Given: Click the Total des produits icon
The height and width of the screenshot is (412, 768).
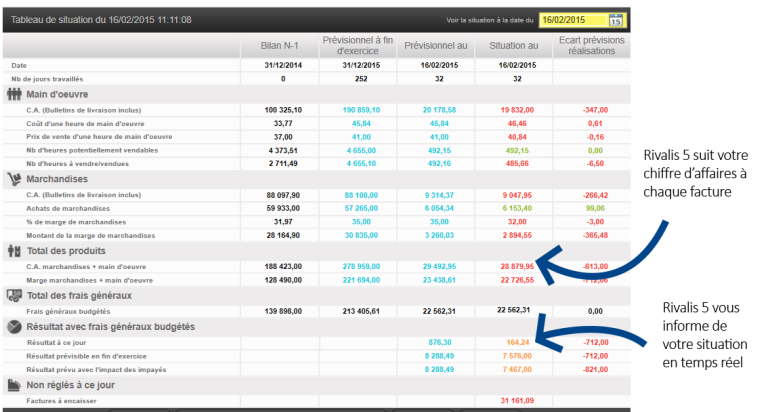Looking at the screenshot, I should coord(14,251).
